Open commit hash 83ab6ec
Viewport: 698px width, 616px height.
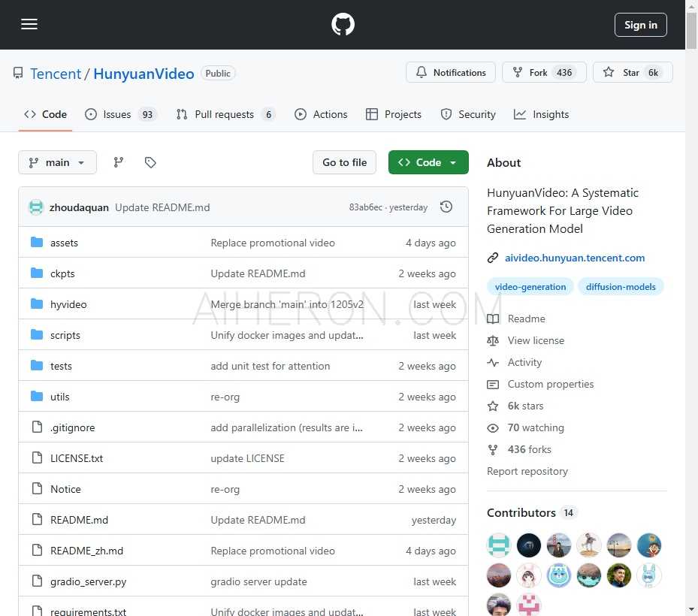pyautogui.click(x=365, y=207)
